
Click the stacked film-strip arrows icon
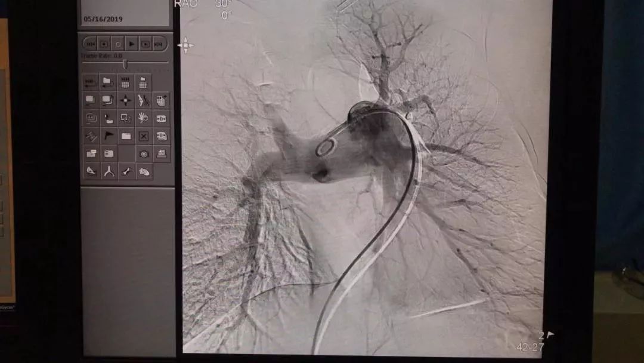[x=161, y=136]
